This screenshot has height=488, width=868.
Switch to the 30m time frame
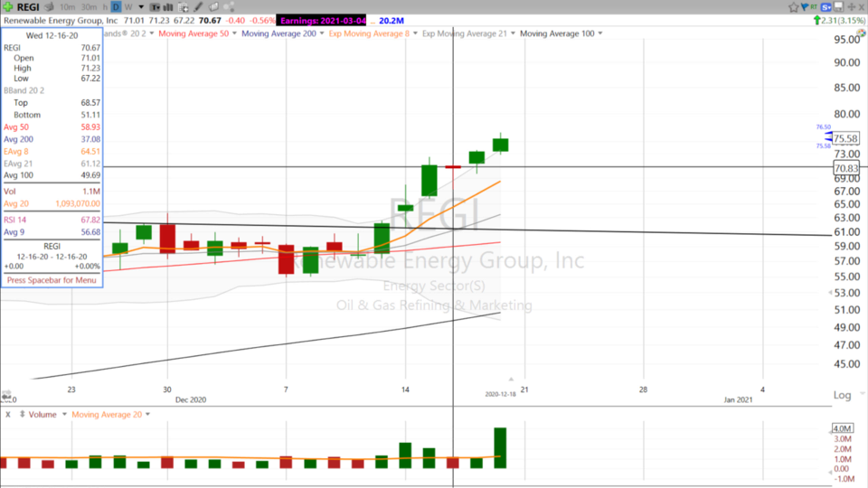pyautogui.click(x=89, y=7)
